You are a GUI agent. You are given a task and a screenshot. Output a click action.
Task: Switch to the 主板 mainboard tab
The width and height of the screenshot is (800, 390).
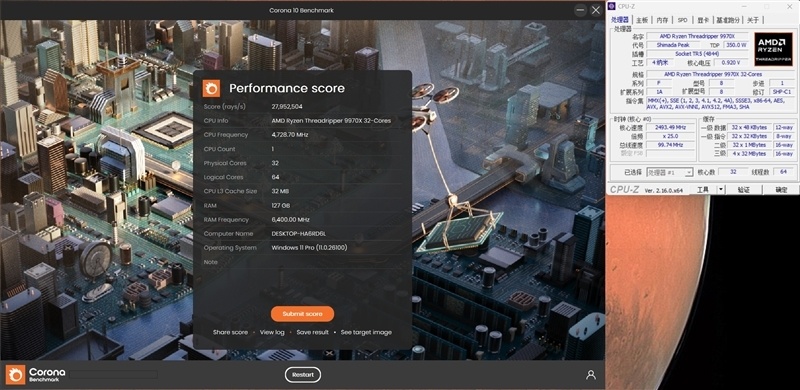pos(642,20)
